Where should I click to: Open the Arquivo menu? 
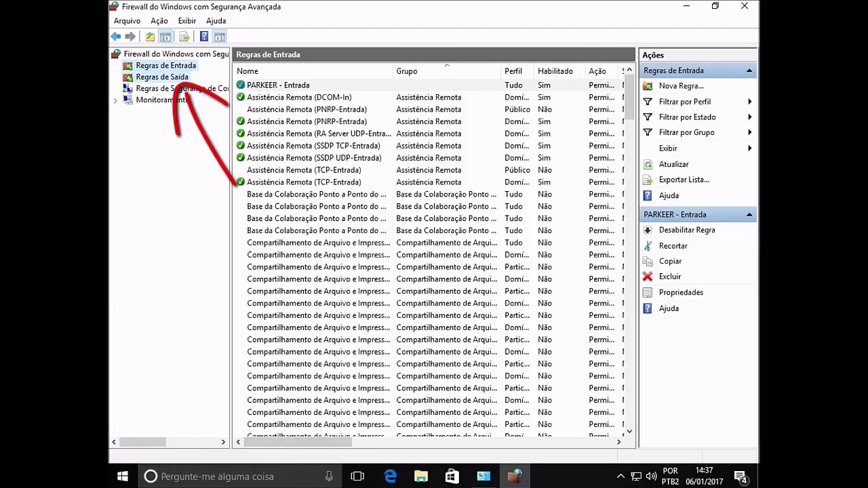tap(127, 21)
